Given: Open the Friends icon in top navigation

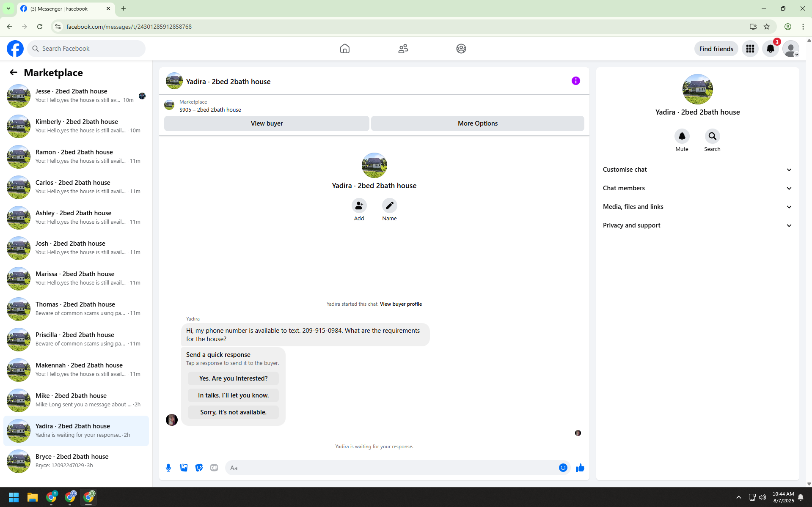Looking at the screenshot, I should 403,49.
